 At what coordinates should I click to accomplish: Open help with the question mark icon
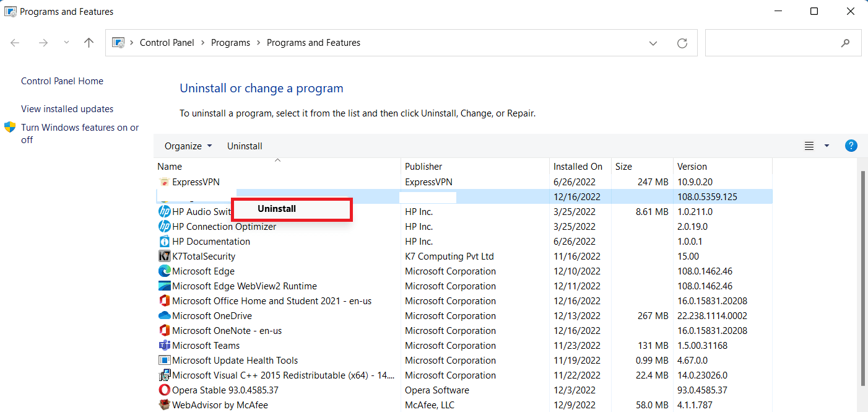851,146
